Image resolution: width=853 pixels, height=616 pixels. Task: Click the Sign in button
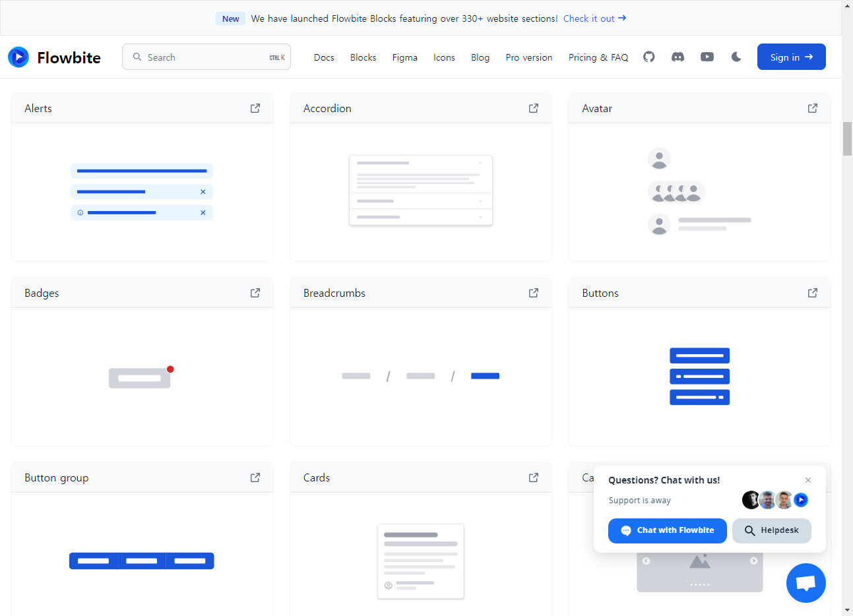791,57
